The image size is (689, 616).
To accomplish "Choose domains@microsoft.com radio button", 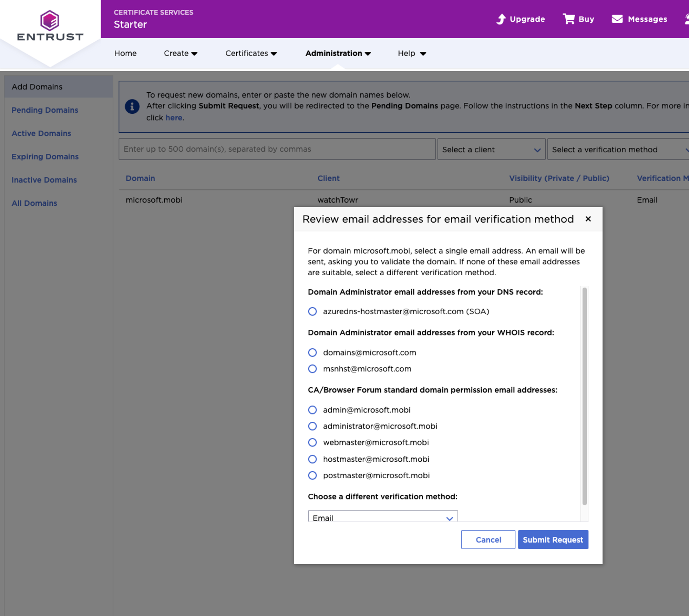I will (312, 352).
